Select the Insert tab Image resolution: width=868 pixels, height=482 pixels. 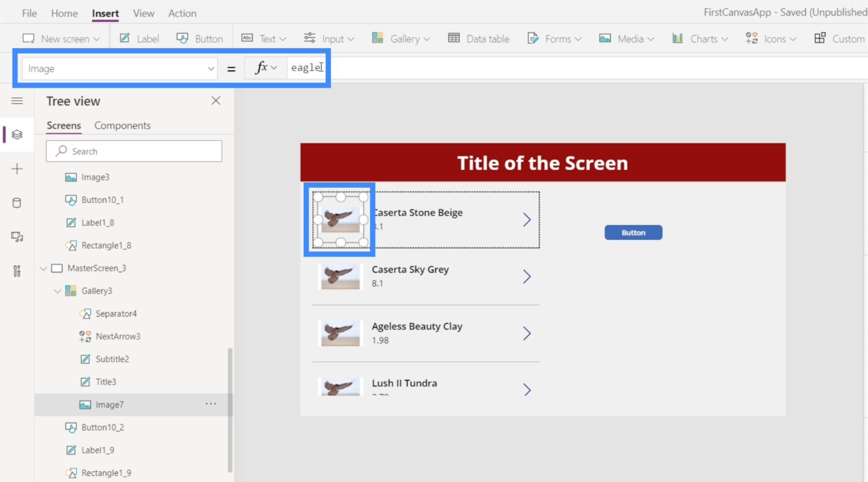point(105,13)
